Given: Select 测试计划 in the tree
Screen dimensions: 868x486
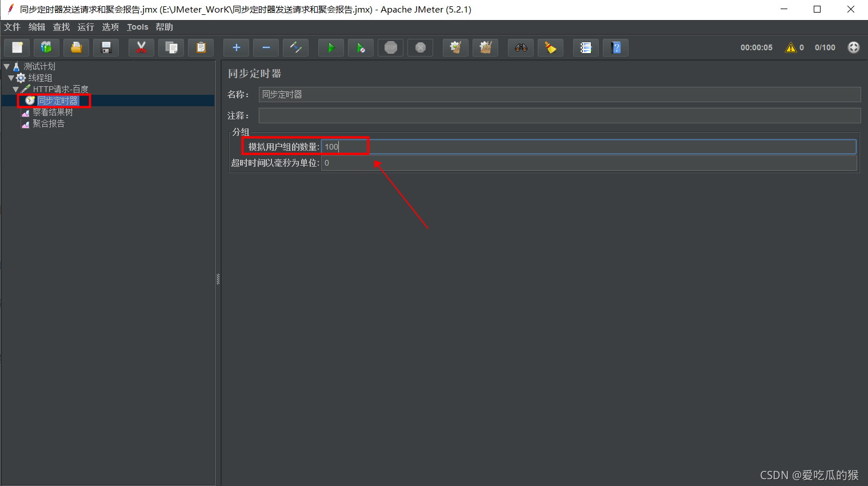Looking at the screenshot, I should 39,66.
